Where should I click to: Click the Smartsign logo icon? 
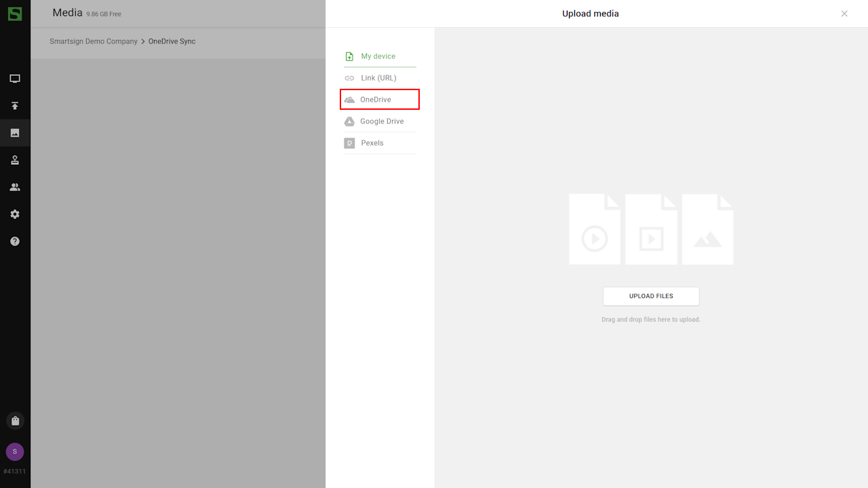tap(15, 14)
